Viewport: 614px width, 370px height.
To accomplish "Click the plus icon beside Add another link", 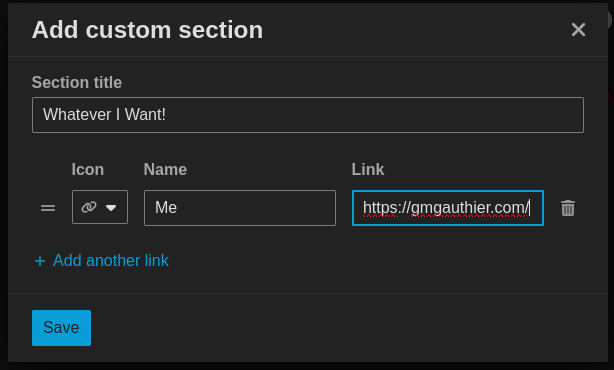I will coord(40,261).
